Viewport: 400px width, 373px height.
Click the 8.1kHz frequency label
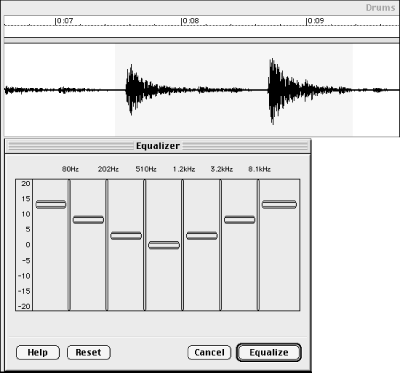(259, 169)
